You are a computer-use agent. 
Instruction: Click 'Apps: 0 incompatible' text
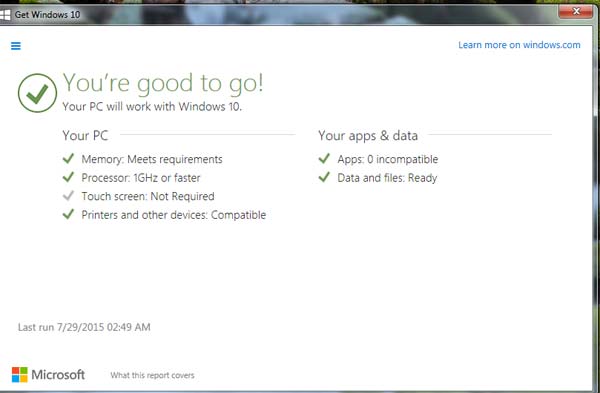pos(388,159)
